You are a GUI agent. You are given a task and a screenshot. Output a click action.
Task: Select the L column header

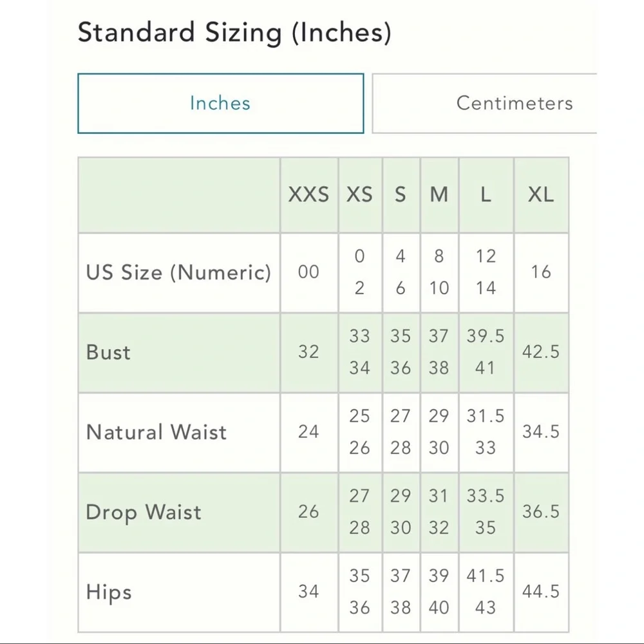(x=486, y=194)
